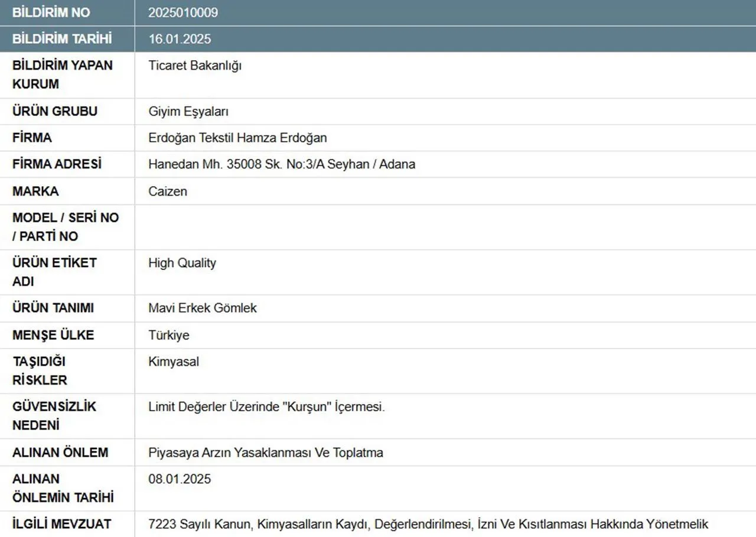Select the firm name Erdoğan Tekstil Hamza Erdoğan

(x=237, y=138)
